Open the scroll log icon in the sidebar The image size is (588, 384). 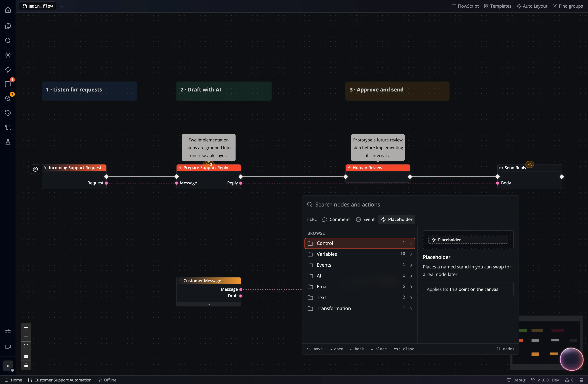tap(8, 128)
